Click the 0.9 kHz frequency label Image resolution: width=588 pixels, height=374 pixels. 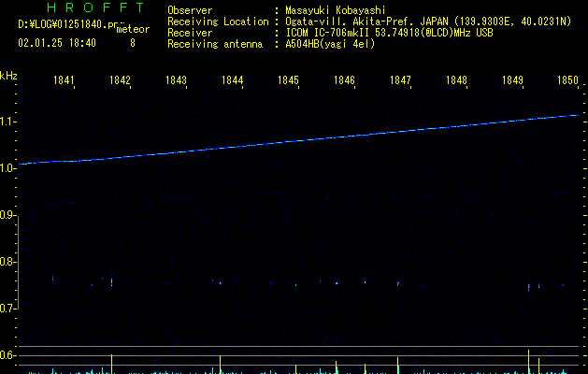7,215
